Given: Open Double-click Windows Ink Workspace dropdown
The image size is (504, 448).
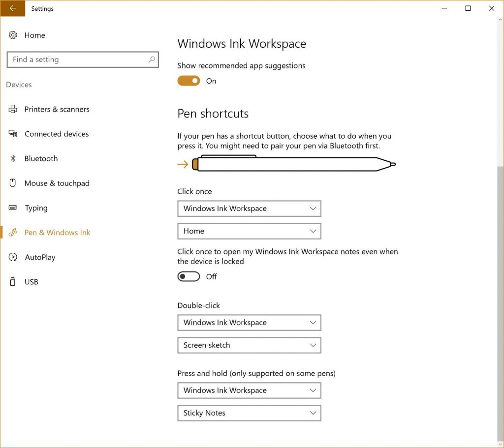Looking at the screenshot, I should tap(249, 323).
